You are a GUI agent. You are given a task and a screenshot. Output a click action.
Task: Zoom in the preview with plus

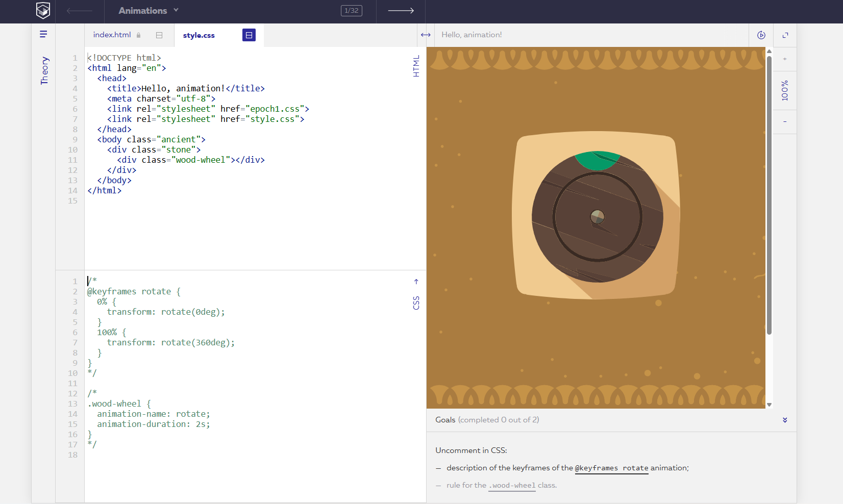[785, 59]
